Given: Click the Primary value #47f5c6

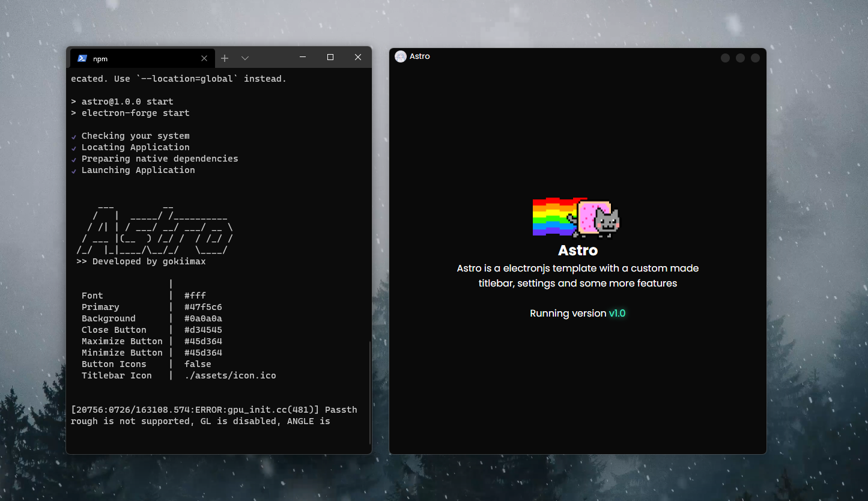Looking at the screenshot, I should [203, 307].
